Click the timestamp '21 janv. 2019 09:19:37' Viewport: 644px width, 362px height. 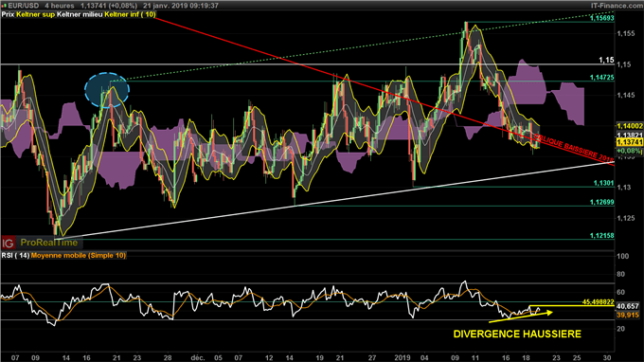181,6
